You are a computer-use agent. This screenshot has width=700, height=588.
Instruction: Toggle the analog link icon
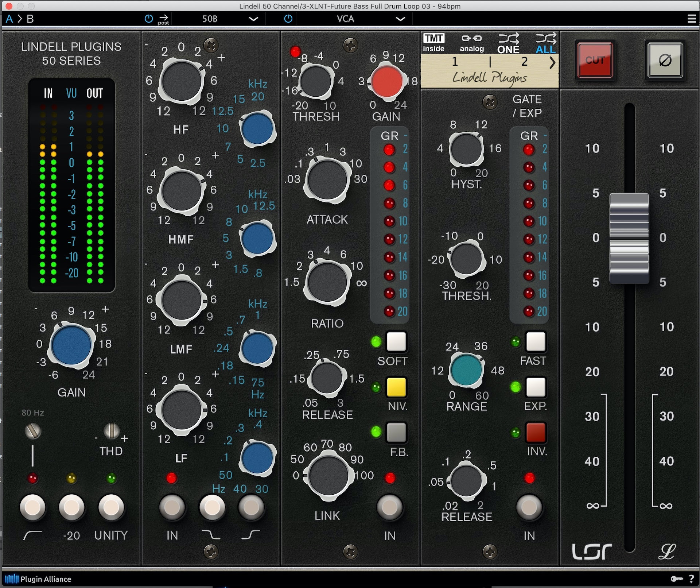tap(471, 39)
